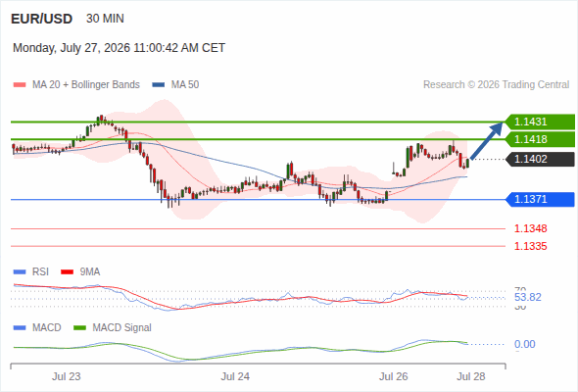Click the 9MA legend label

coord(90,272)
